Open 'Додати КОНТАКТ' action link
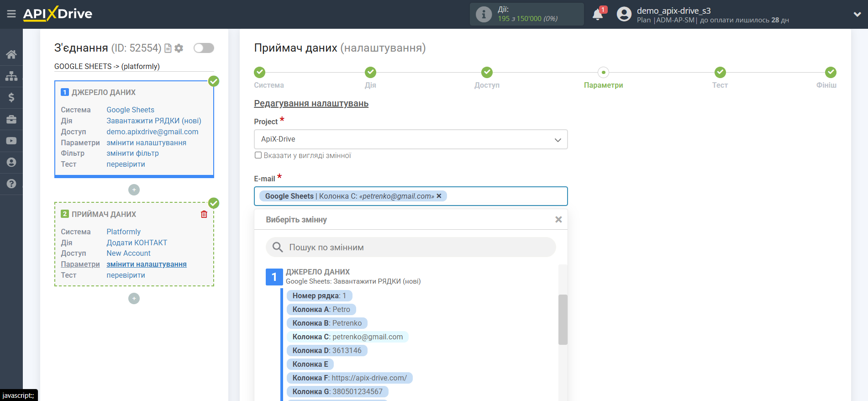Viewport: 868px width, 401px height. (x=137, y=243)
